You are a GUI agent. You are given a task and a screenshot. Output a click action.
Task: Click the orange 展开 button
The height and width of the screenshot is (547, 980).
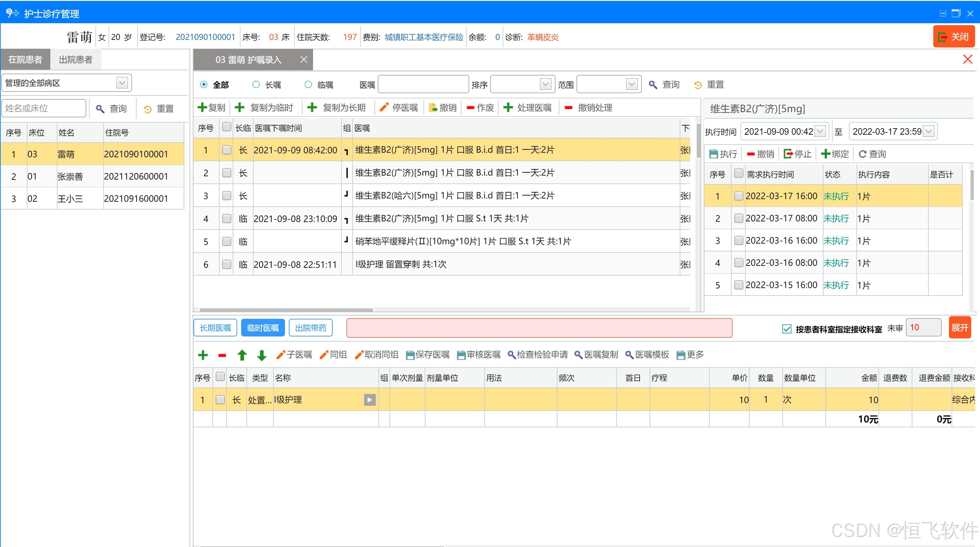tap(959, 328)
